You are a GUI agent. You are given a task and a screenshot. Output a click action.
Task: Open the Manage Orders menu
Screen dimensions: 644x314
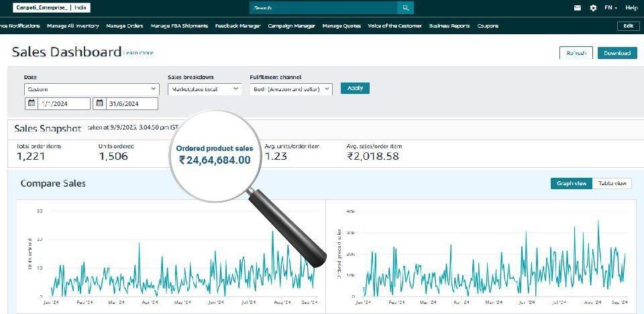click(125, 26)
